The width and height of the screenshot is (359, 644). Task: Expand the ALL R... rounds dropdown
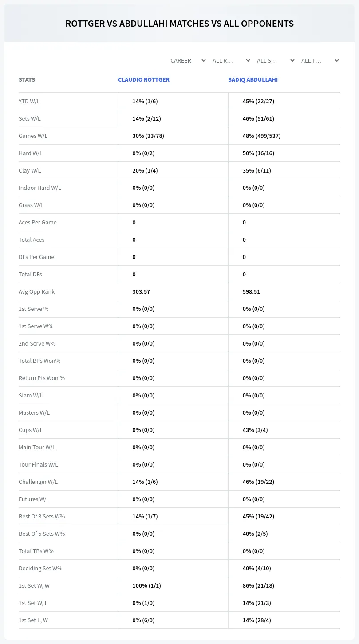(232, 60)
